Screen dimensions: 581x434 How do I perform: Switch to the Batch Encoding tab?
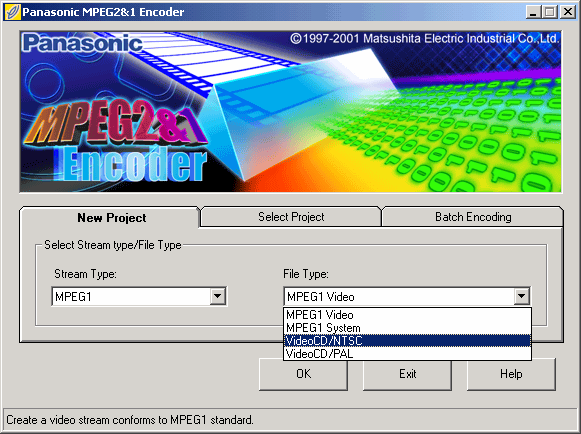click(473, 217)
